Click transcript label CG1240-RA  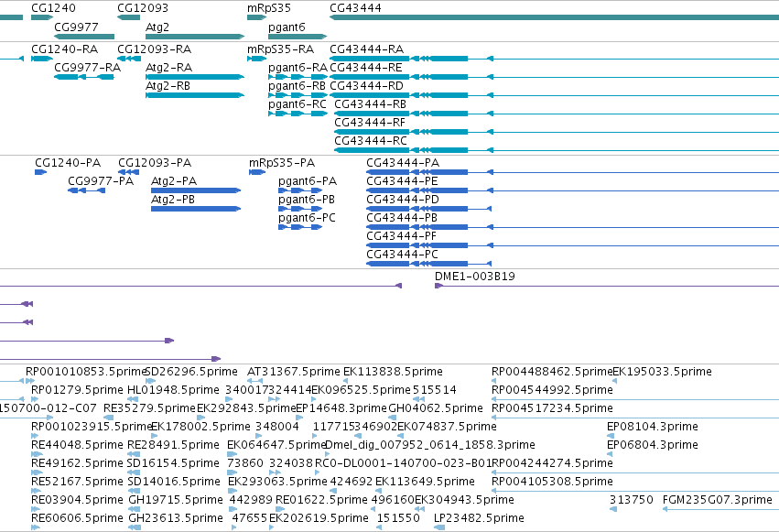(65, 49)
